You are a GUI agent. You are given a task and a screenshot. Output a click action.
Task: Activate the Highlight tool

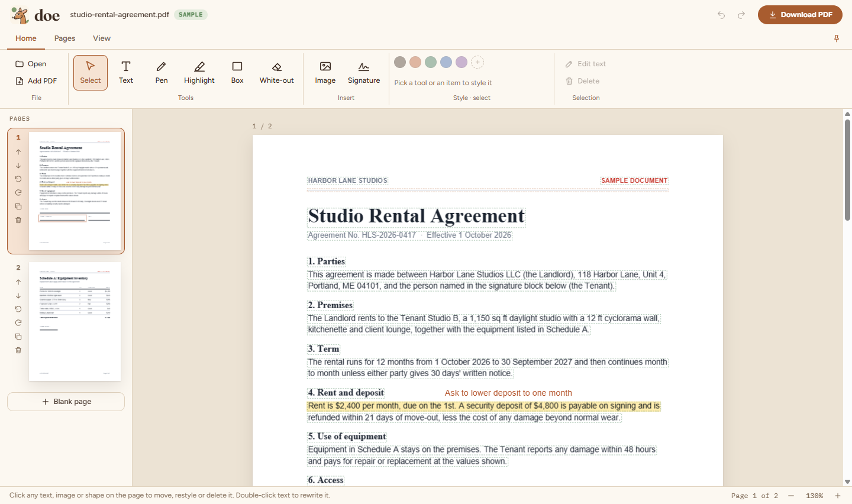(199, 73)
